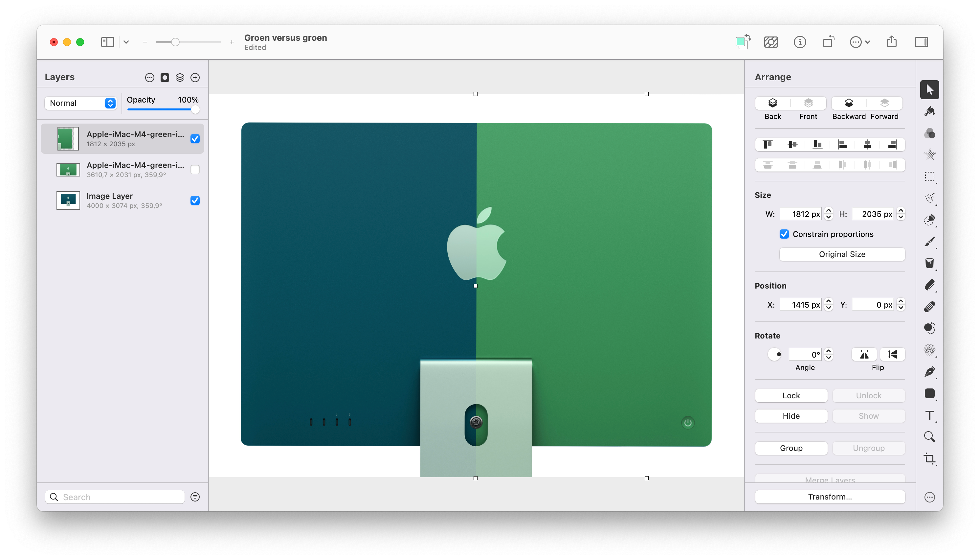The width and height of the screenshot is (980, 560).
Task: Click the rotate canvas toolbar icon
Action: [828, 42]
